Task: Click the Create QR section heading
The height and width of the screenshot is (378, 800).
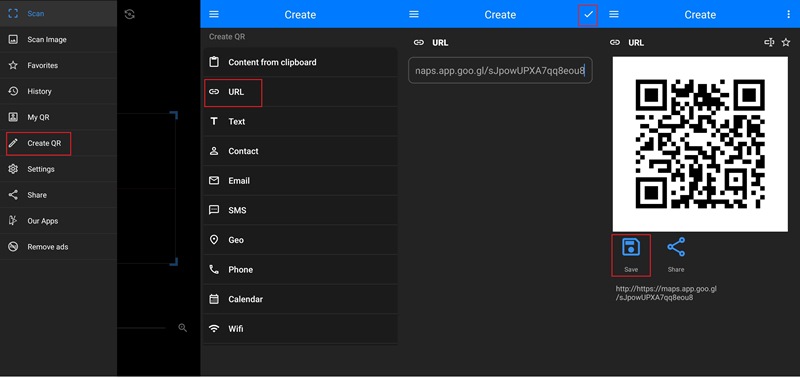Action: click(227, 37)
